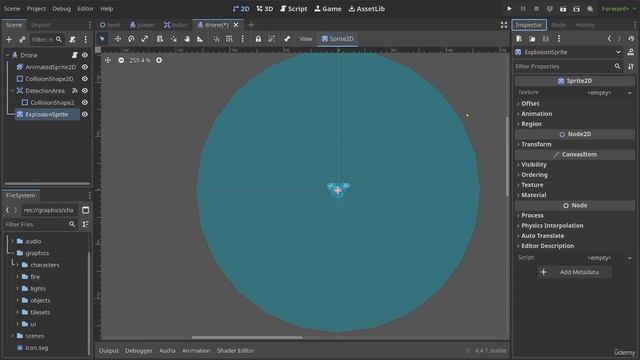Switch to the Script workspace

pos(294,9)
